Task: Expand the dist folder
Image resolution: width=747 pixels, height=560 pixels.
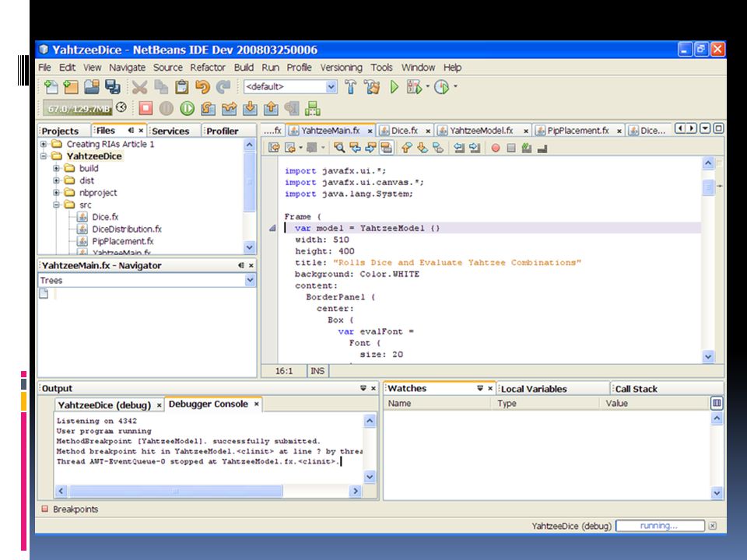Action: point(56,180)
